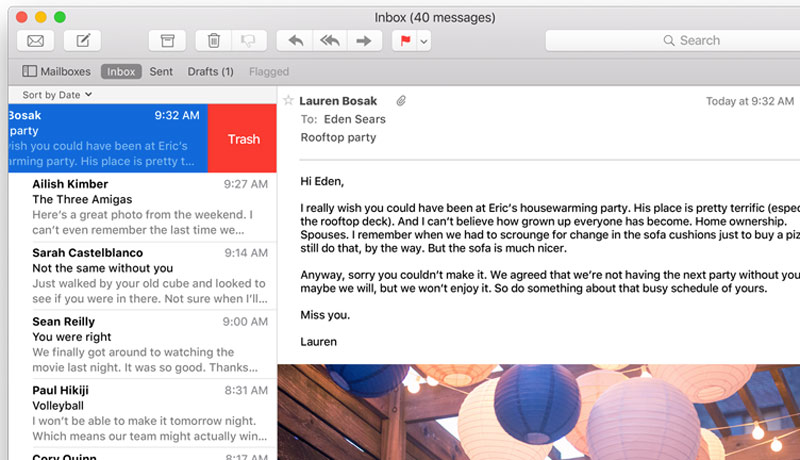Forward the selected message
The image size is (800, 460).
tap(364, 41)
